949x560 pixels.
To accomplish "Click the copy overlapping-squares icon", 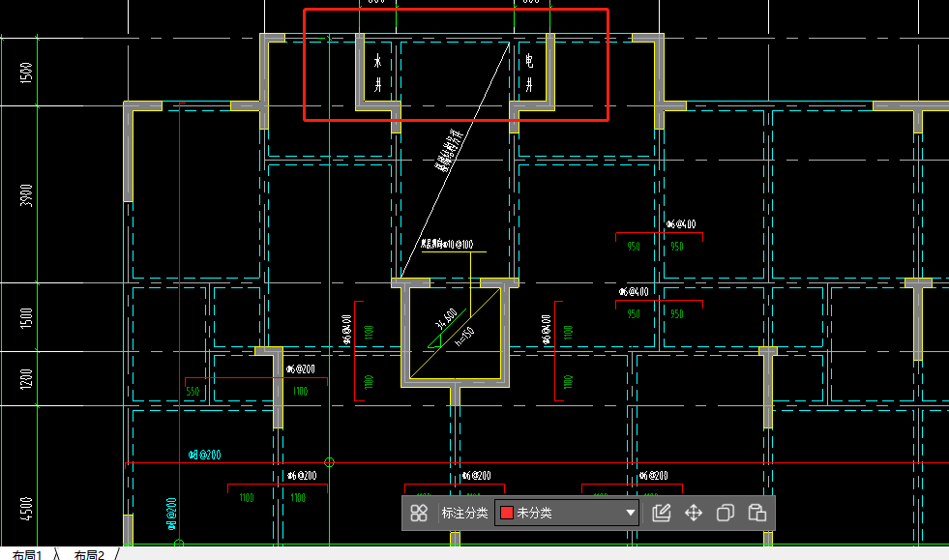I will point(726,513).
